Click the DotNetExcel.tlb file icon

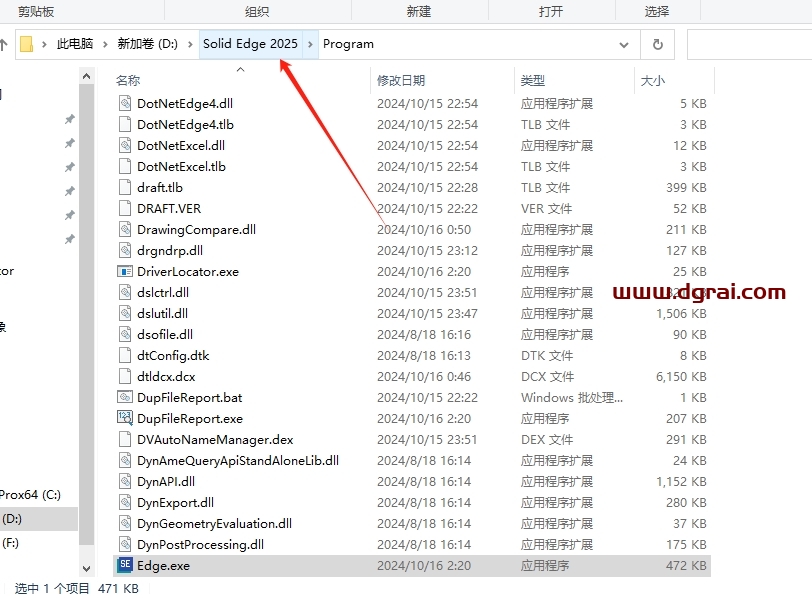pyautogui.click(x=125, y=166)
